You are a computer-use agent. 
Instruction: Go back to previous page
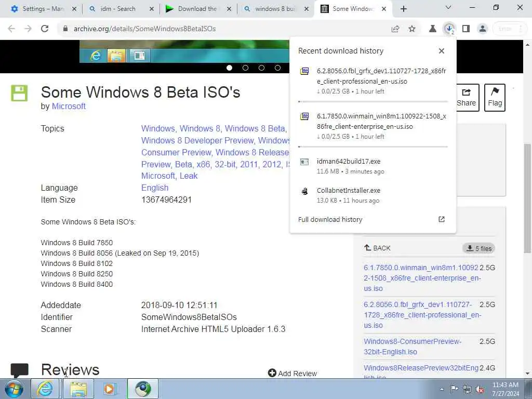[11, 29]
